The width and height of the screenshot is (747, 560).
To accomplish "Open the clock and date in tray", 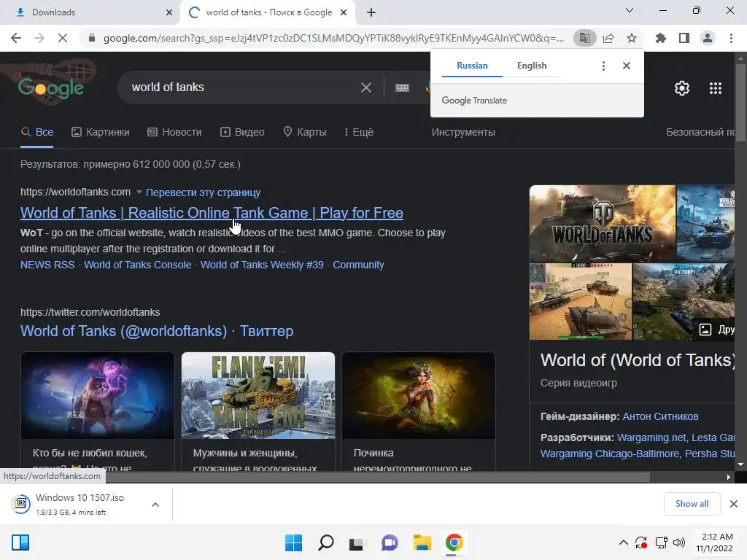I will 715,542.
